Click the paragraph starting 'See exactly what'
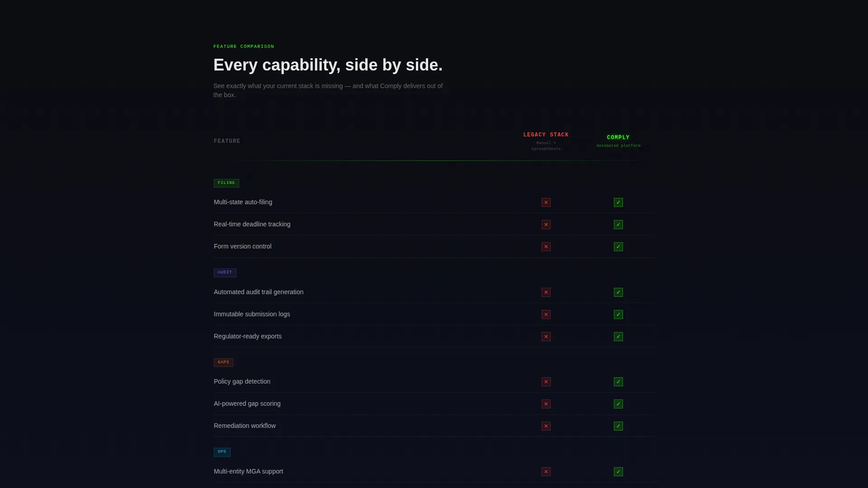This screenshot has width=868, height=488. (x=328, y=90)
